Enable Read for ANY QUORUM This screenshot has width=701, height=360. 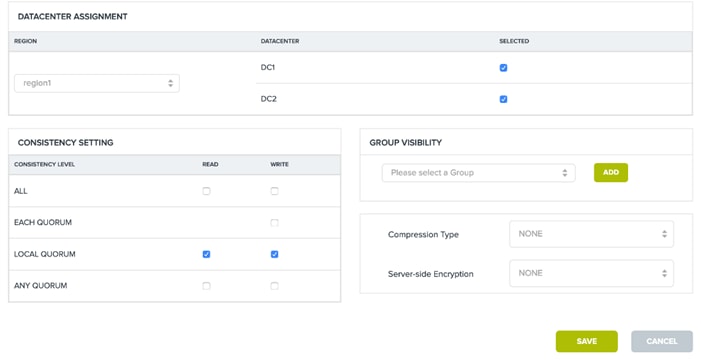point(206,286)
